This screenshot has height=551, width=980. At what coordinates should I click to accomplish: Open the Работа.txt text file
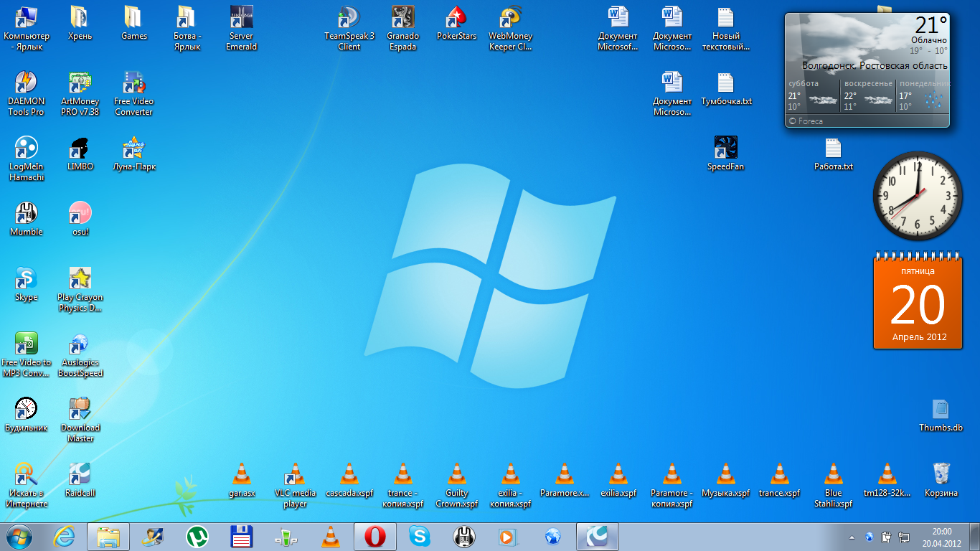[833, 154]
